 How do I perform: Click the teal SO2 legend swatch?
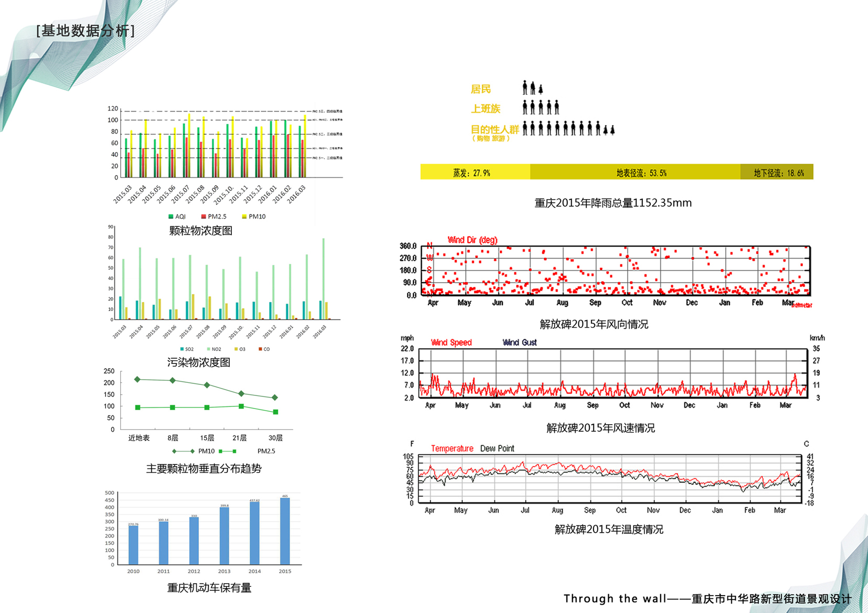tap(182, 349)
